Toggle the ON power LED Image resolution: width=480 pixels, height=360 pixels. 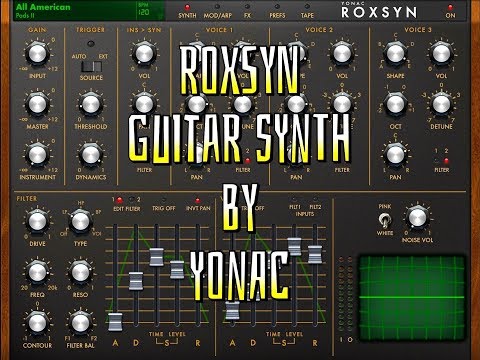pyautogui.click(x=450, y=7)
